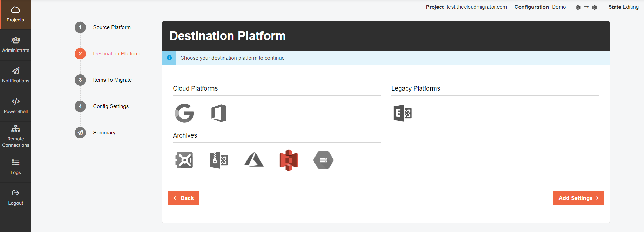Screen dimensions: 644x232
Task: Open the Logs section
Action: pos(15,167)
